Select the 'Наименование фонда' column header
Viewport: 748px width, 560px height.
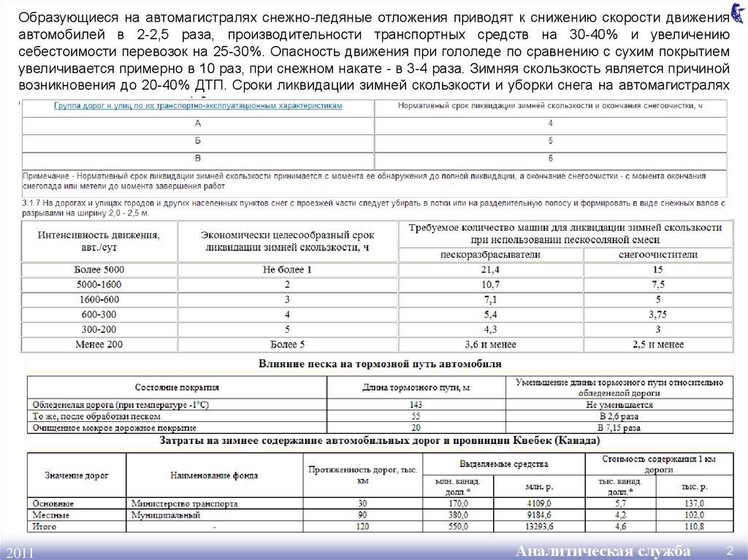214,475
